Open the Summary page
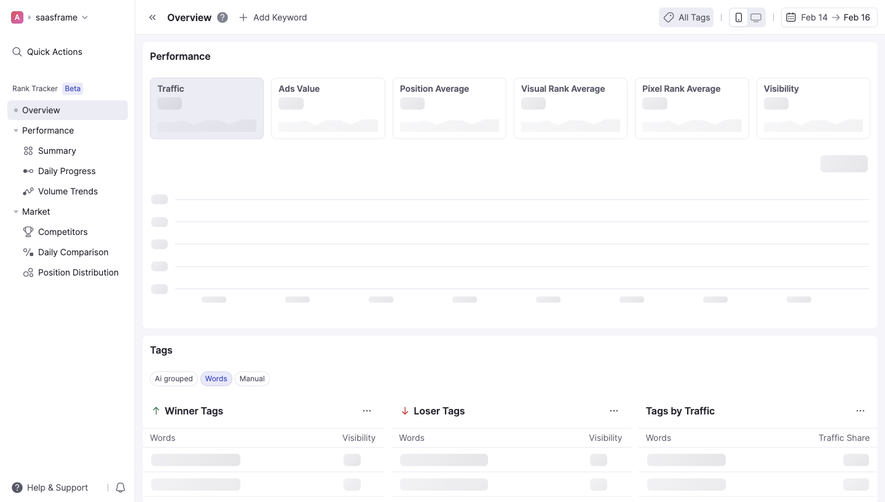 click(x=56, y=151)
